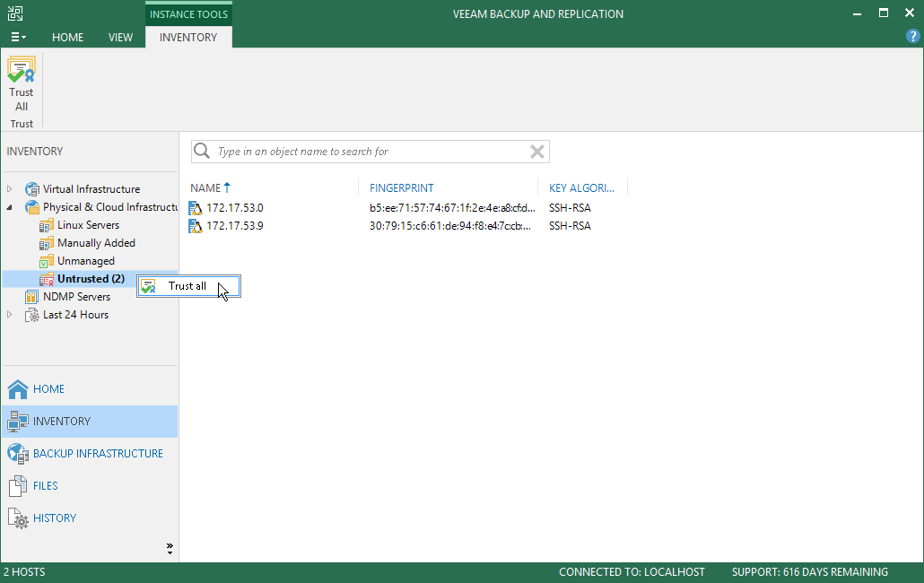Select the 172.17.53.0 host row

(408, 208)
